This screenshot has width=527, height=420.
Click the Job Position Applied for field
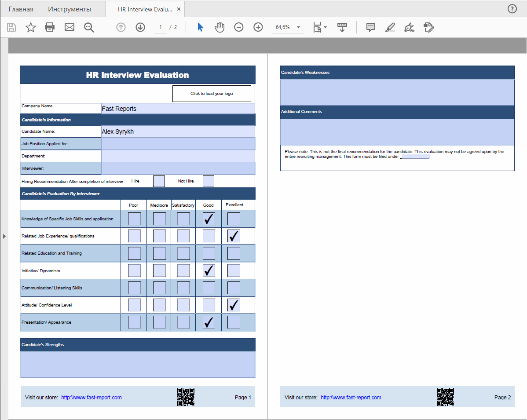click(178, 144)
